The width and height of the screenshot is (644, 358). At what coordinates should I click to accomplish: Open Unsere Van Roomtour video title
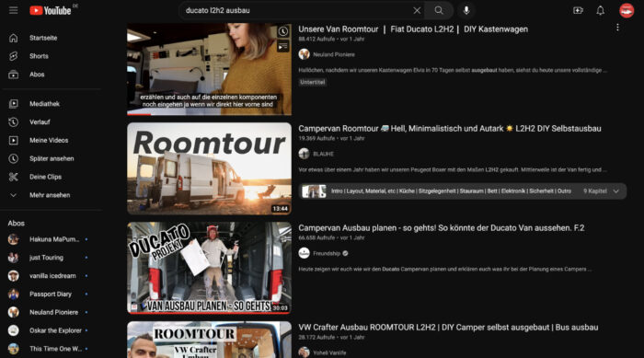click(413, 29)
